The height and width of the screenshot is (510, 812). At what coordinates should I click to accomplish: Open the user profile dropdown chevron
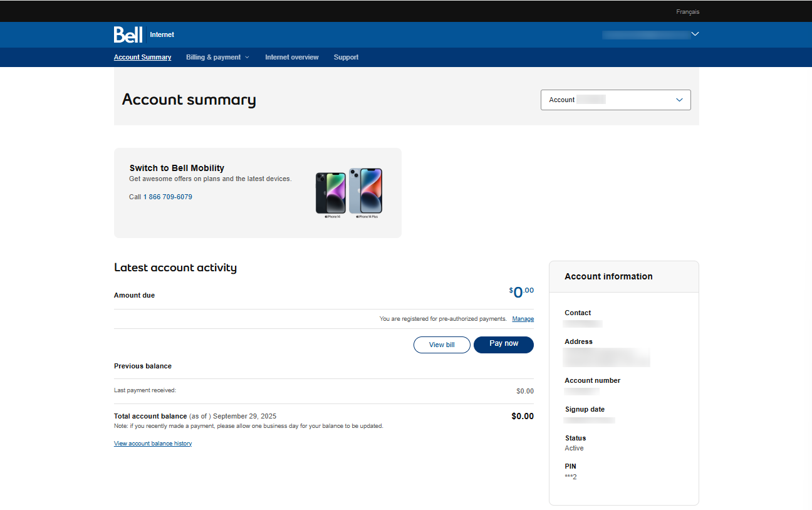point(694,34)
